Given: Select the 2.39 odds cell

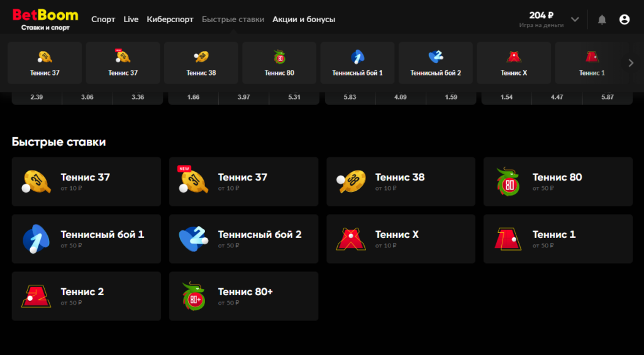Looking at the screenshot, I should 37,98.
